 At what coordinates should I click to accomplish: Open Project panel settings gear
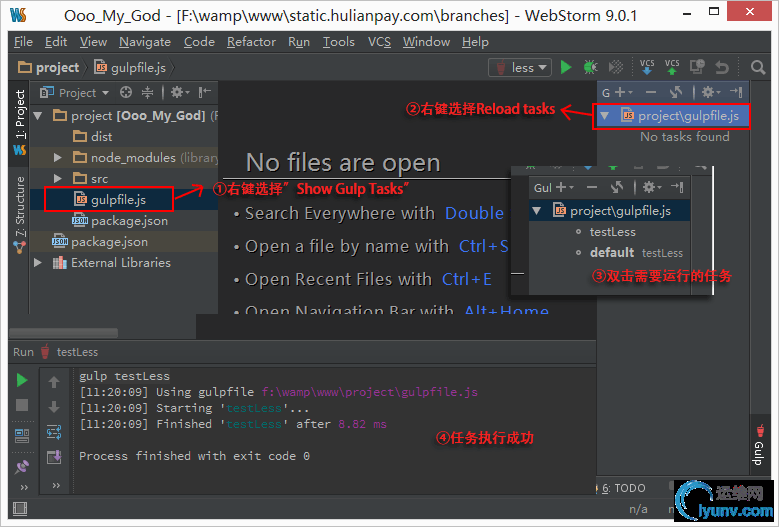pyautogui.click(x=179, y=92)
